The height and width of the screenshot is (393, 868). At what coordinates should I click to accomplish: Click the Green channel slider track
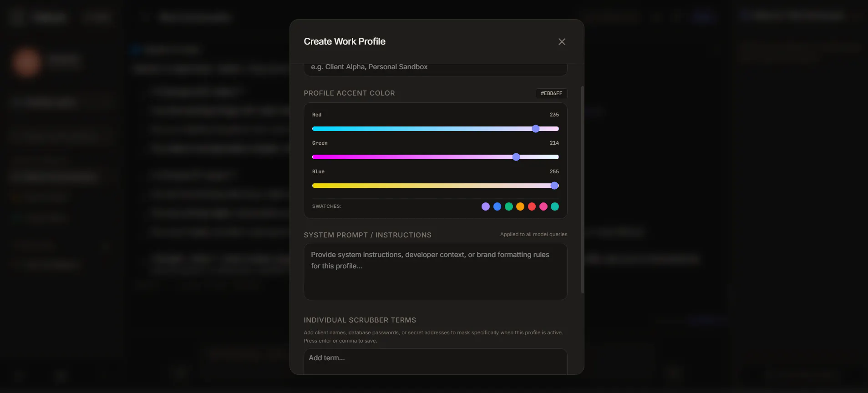435,157
